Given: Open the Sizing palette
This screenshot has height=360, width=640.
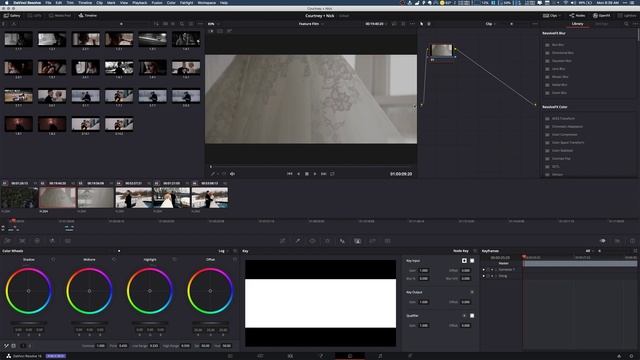Looking at the screenshot, I should 372,241.
